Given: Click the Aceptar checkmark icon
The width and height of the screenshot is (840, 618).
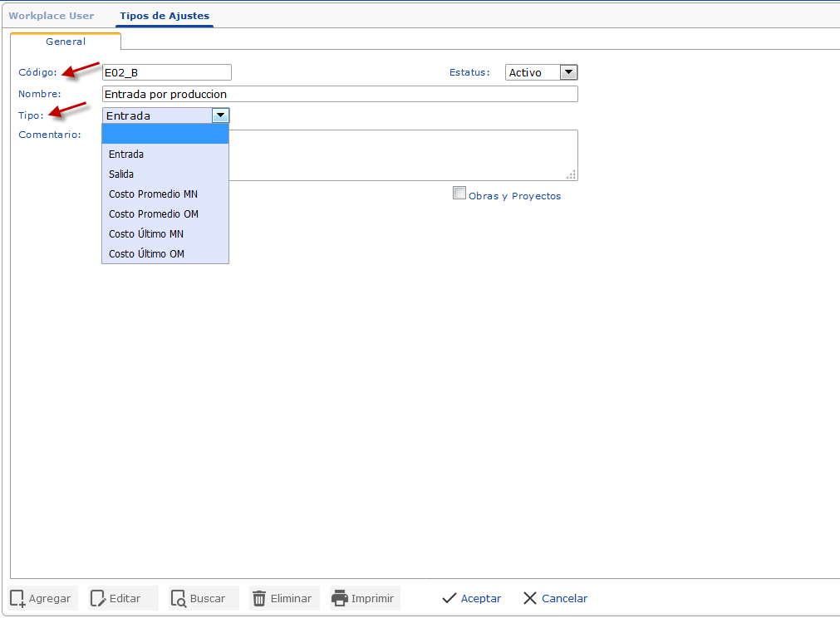Looking at the screenshot, I should pos(449,598).
